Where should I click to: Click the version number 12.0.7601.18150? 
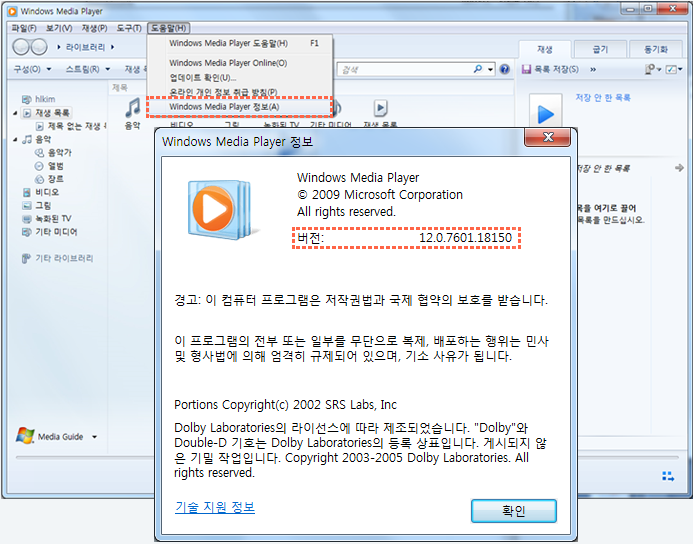tap(465, 238)
